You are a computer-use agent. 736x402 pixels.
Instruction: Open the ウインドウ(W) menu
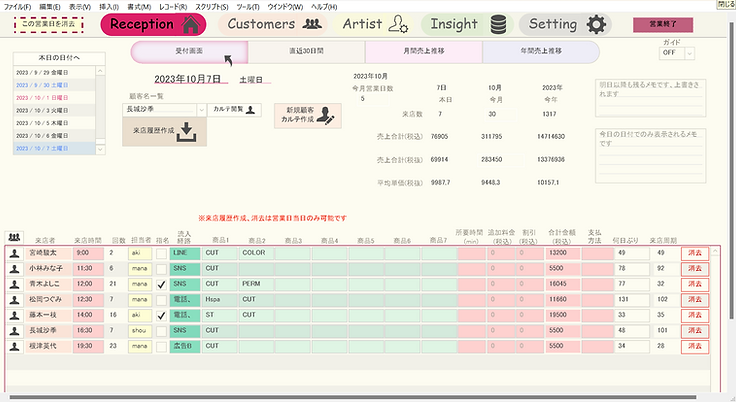pos(285,7)
